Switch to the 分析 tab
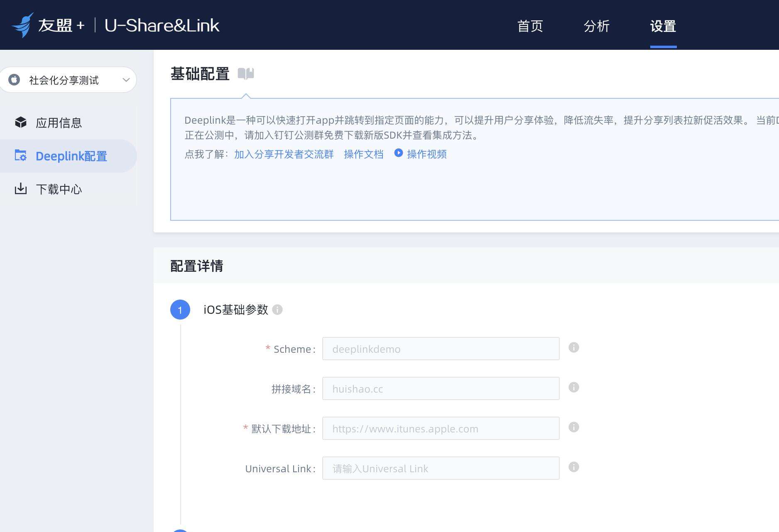Screen dimensions: 779x532 tap(597, 26)
